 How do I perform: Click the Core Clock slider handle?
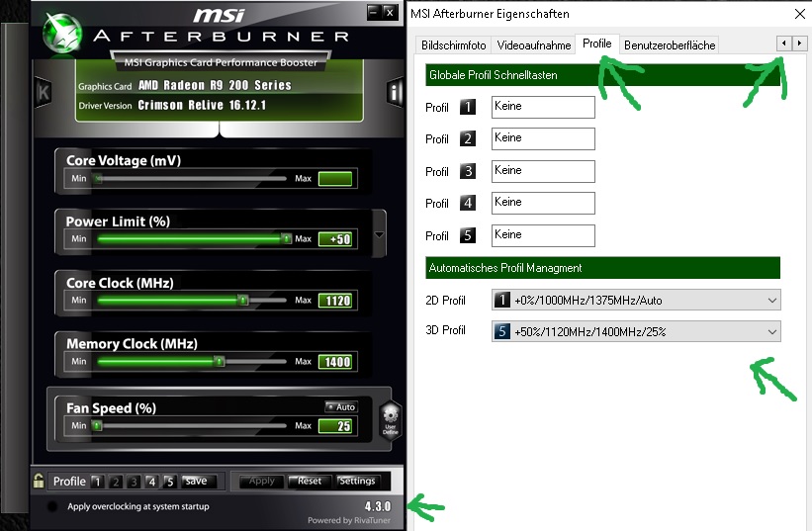coord(243,301)
